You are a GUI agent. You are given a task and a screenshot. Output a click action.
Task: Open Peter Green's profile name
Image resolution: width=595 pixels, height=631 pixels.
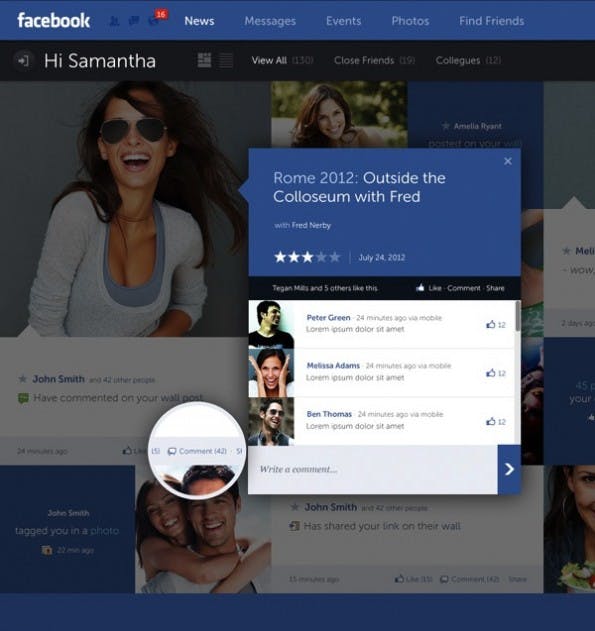328,318
